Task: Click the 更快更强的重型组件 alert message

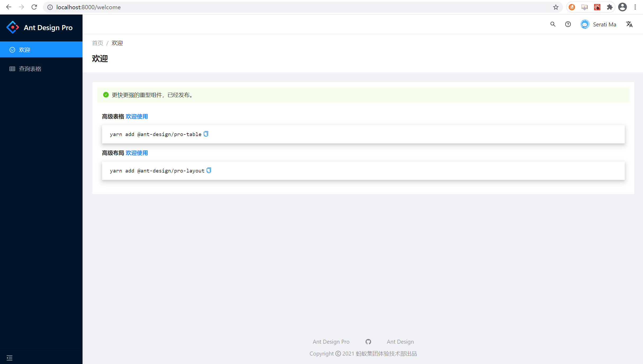Action: point(153,95)
